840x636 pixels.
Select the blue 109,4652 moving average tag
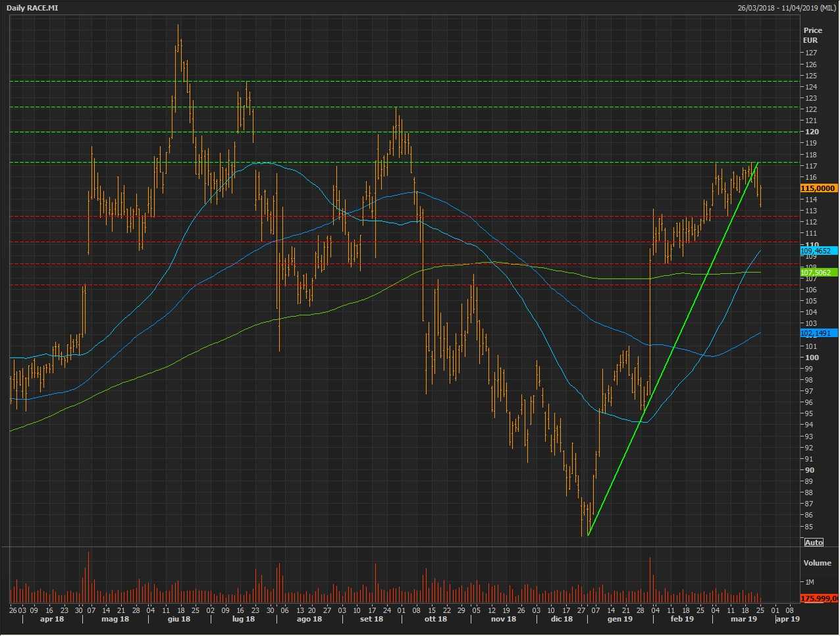(818, 251)
